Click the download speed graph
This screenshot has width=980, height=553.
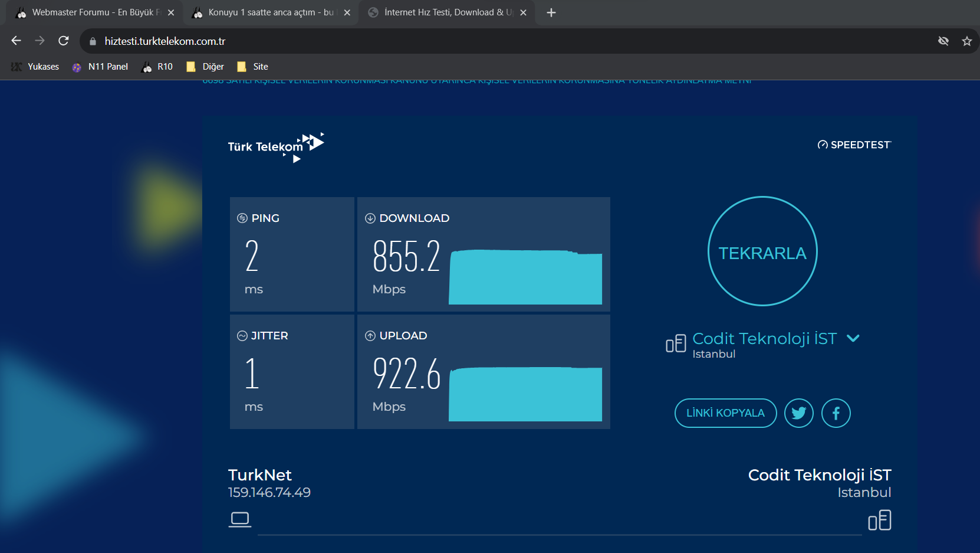pos(525,277)
